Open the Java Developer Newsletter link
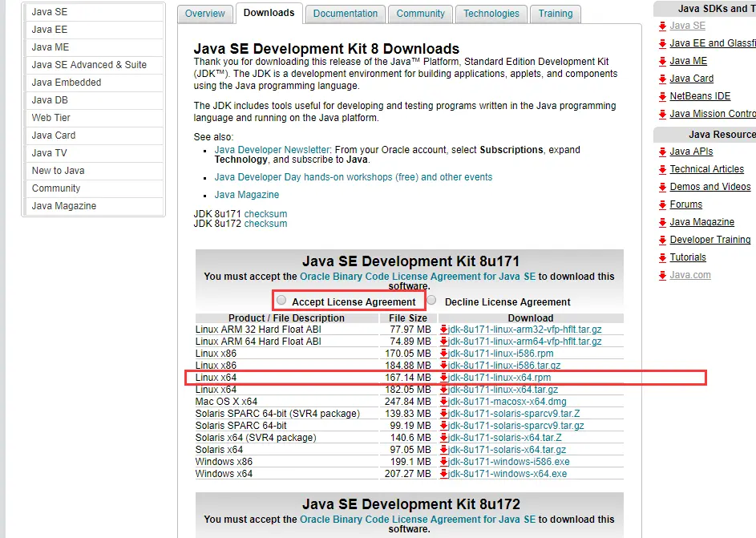The image size is (756, 538). [x=273, y=150]
